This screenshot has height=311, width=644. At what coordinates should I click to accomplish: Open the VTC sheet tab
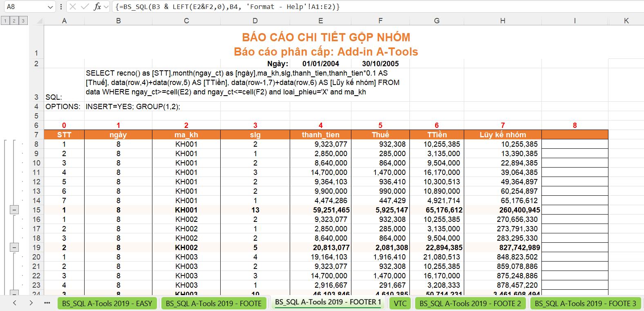coord(400,304)
